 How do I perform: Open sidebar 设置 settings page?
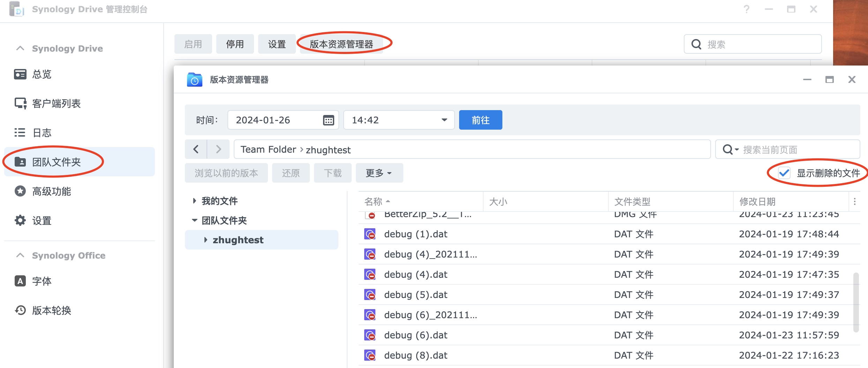pyautogui.click(x=80, y=221)
